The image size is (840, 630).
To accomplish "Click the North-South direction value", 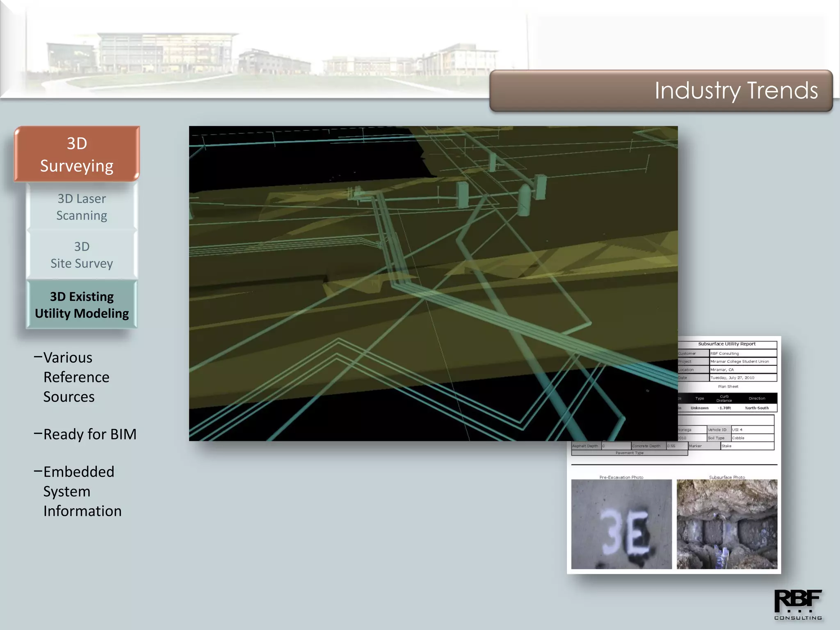I will point(757,408).
